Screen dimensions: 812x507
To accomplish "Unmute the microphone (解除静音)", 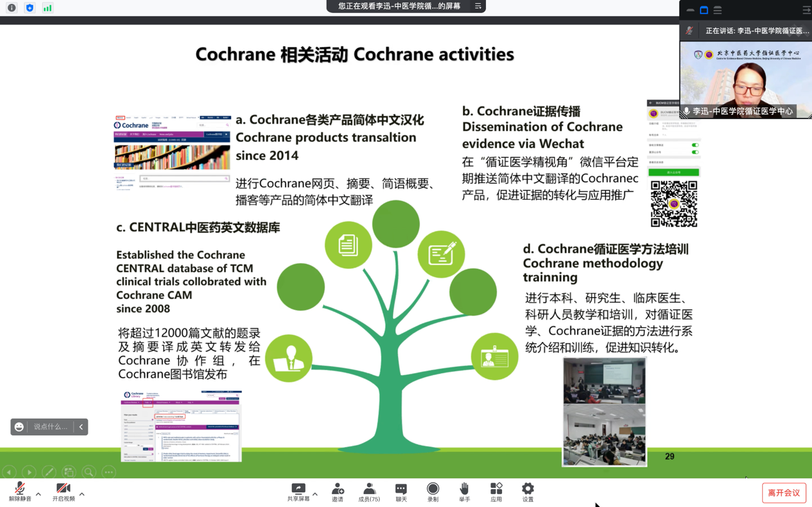I will pos(19,492).
